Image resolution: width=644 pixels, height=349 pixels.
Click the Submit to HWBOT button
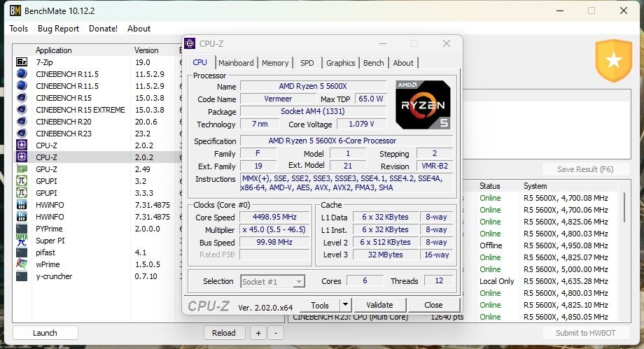pos(586,333)
